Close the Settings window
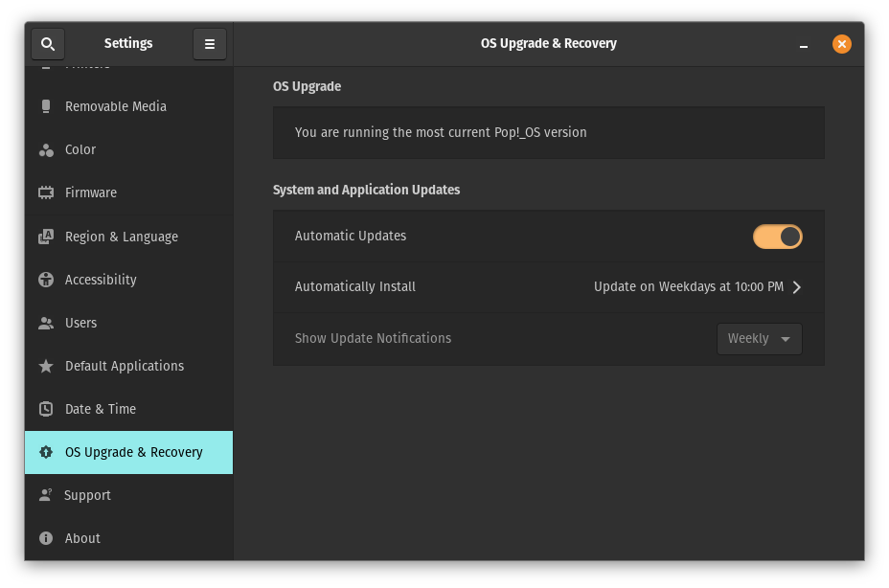This screenshot has height=588, width=889. pyautogui.click(x=841, y=44)
